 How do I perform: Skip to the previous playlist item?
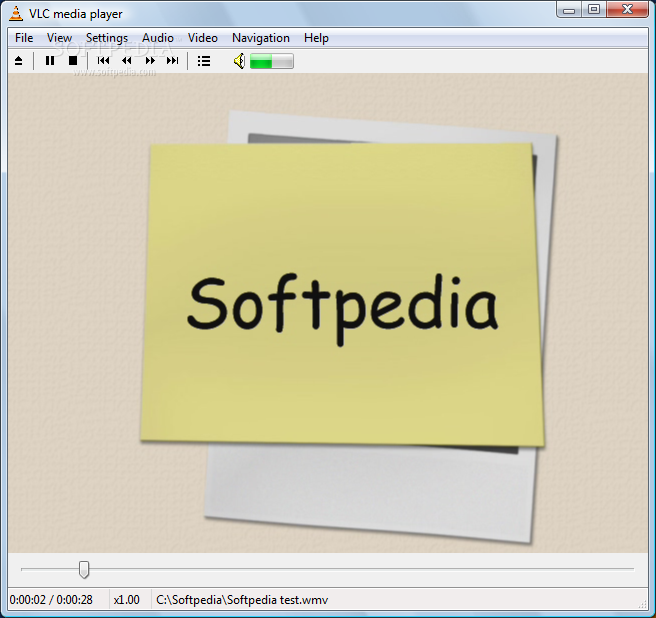coord(103,61)
